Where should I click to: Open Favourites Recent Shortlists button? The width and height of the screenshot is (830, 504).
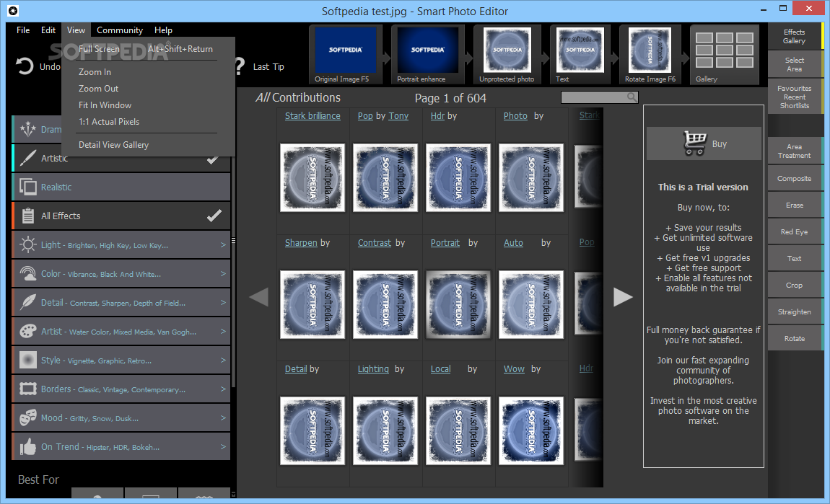(794, 97)
